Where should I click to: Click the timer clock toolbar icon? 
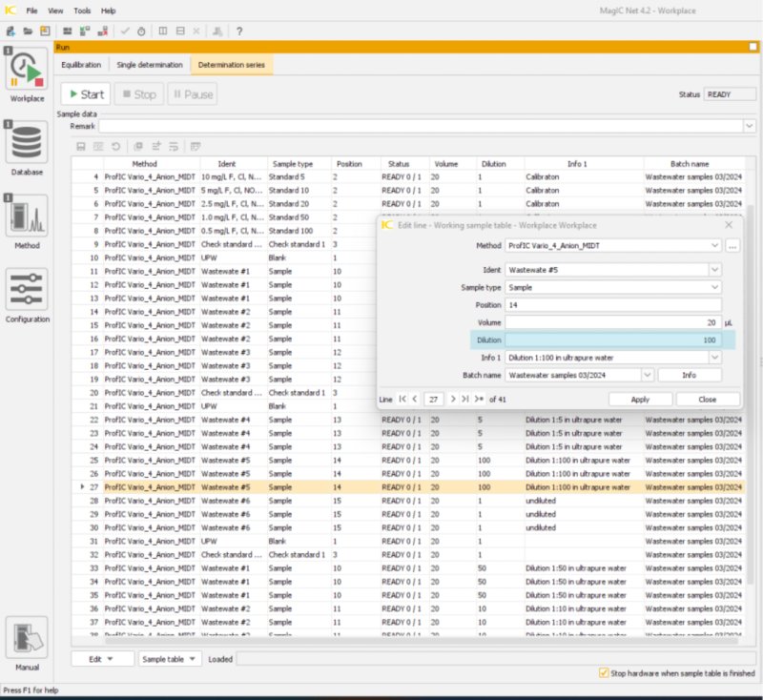[141, 31]
